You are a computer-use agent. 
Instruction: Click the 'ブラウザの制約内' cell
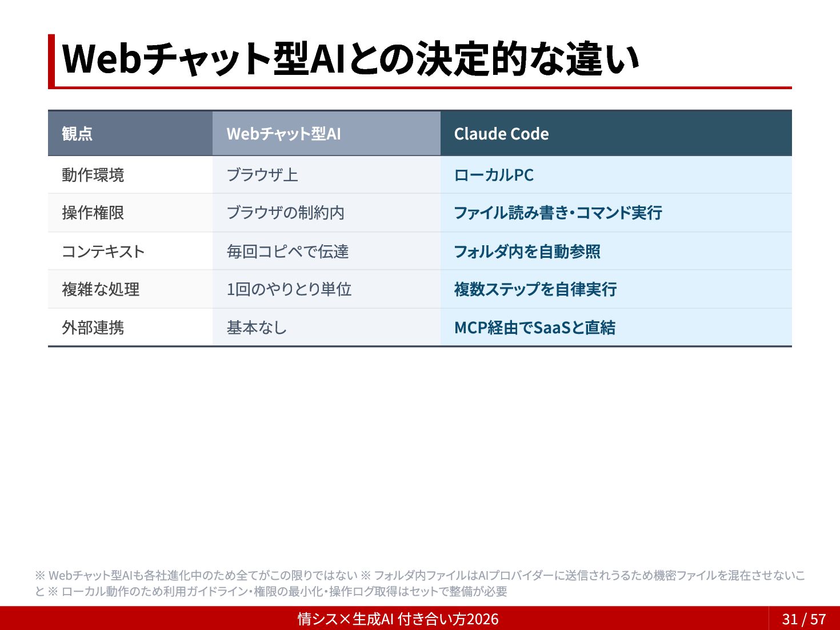pyautogui.click(x=326, y=213)
